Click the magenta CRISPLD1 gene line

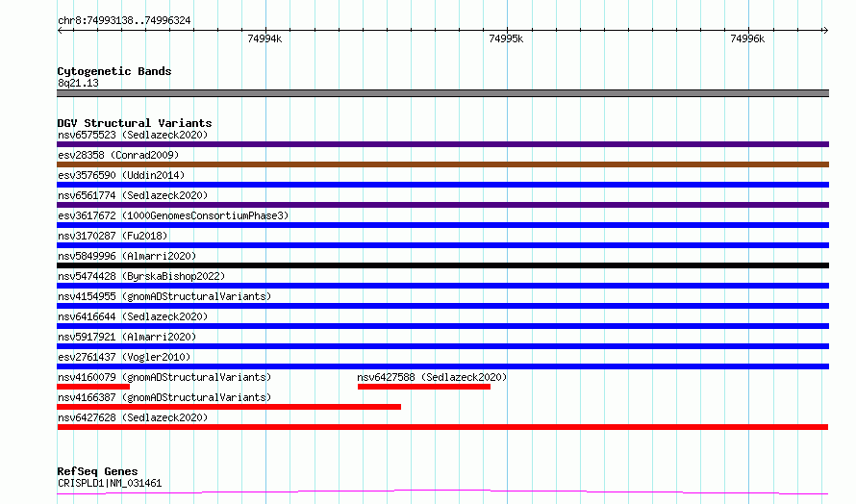point(442,492)
